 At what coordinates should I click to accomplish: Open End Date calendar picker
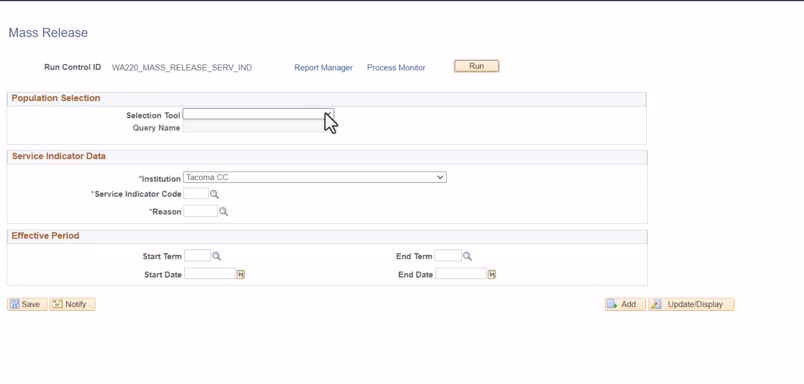[x=492, y=274]
